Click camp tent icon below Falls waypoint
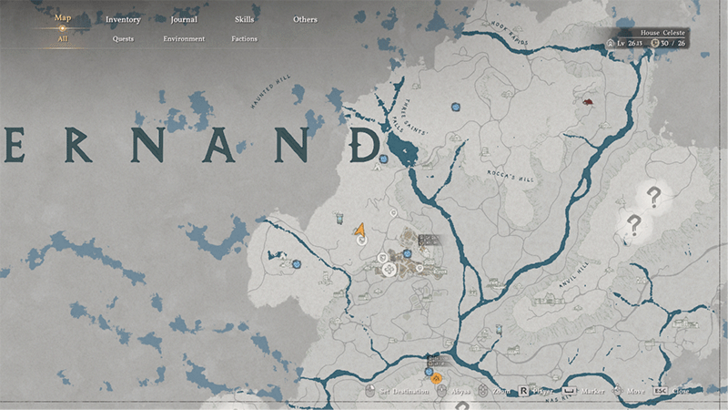Viewport: 728px width, 410px height. 377,167
